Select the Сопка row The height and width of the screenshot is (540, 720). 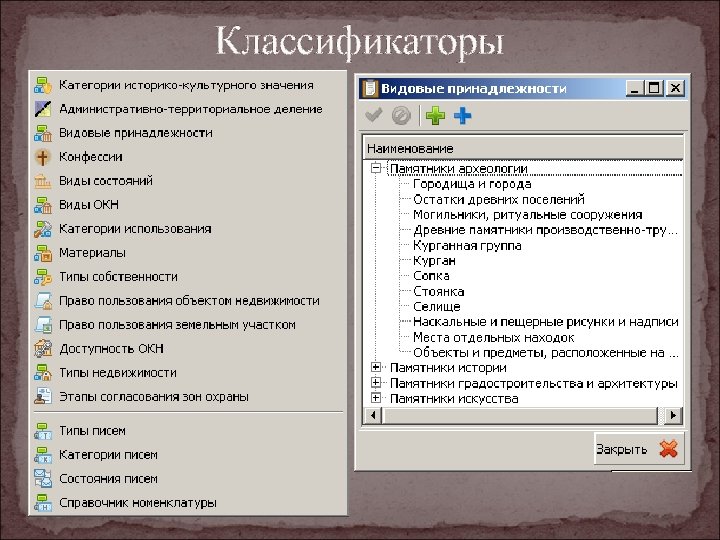point(431,276)
